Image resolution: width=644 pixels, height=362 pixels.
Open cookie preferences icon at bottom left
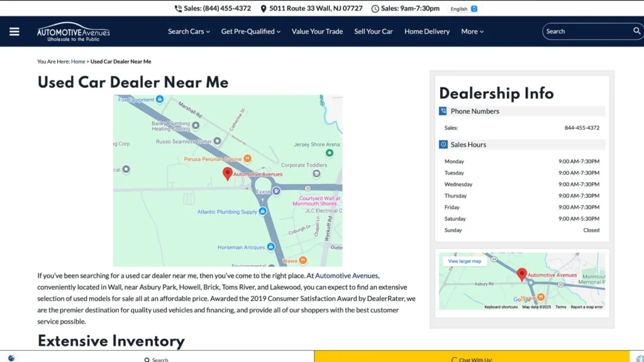coord(11,358)
